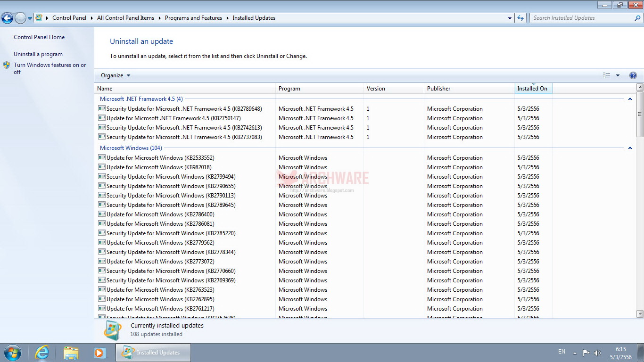This screenshot has height=362, width=644.
Task: Click the icon for update KB2737083
Action: tap(101, 137)
